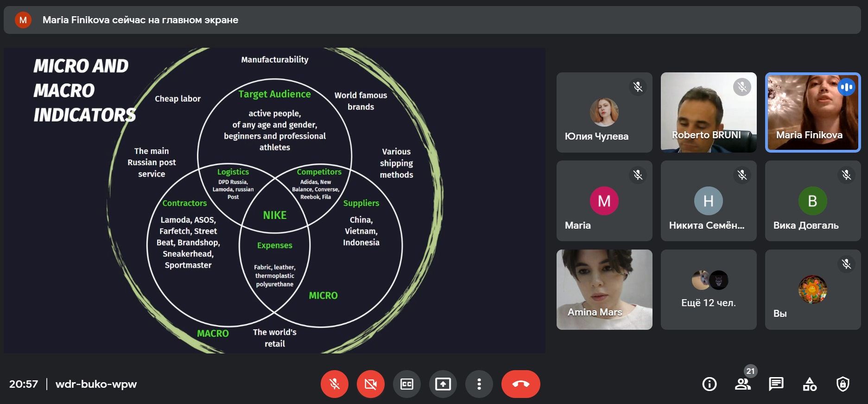This screenshot has height=404, width=868.
Task: Open meeting details info icon
Action: [709, 384]
